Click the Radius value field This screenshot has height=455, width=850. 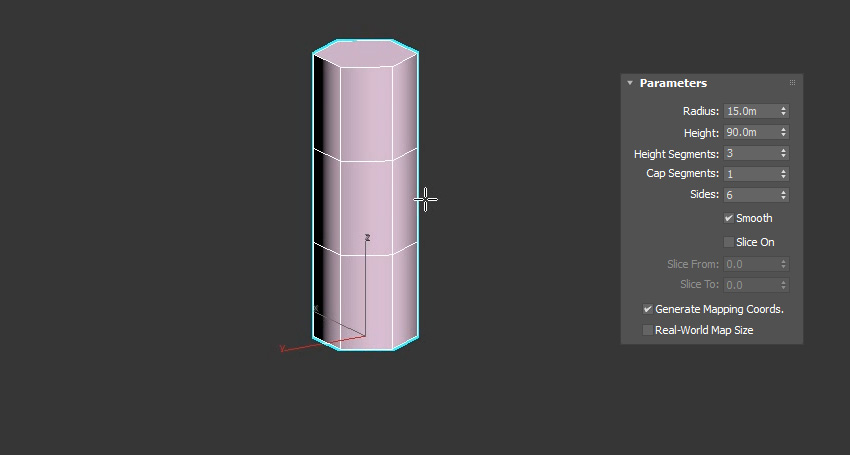click(750, 111)
